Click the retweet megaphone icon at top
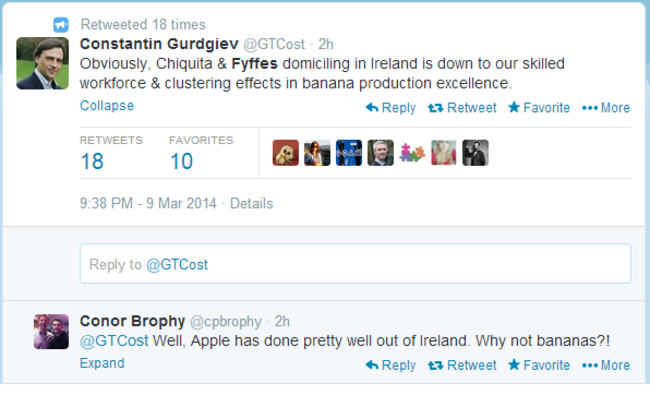 61,24
